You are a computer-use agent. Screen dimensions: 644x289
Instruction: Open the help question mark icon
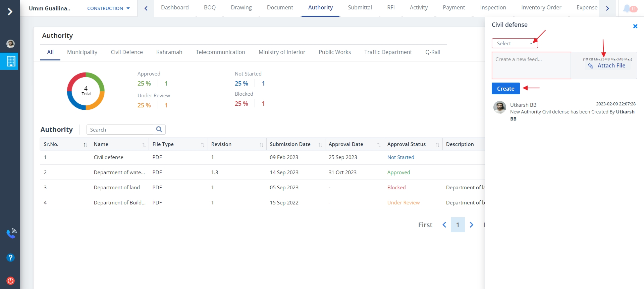[10, 257]
